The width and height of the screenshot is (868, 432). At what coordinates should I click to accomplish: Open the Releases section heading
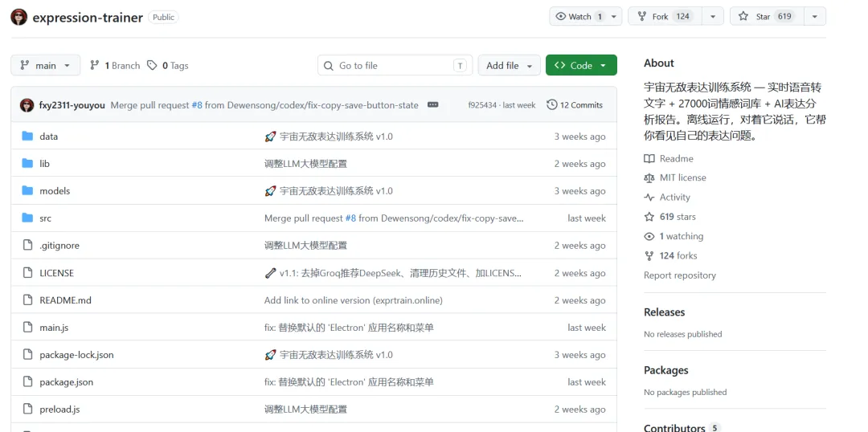point(665,312)
